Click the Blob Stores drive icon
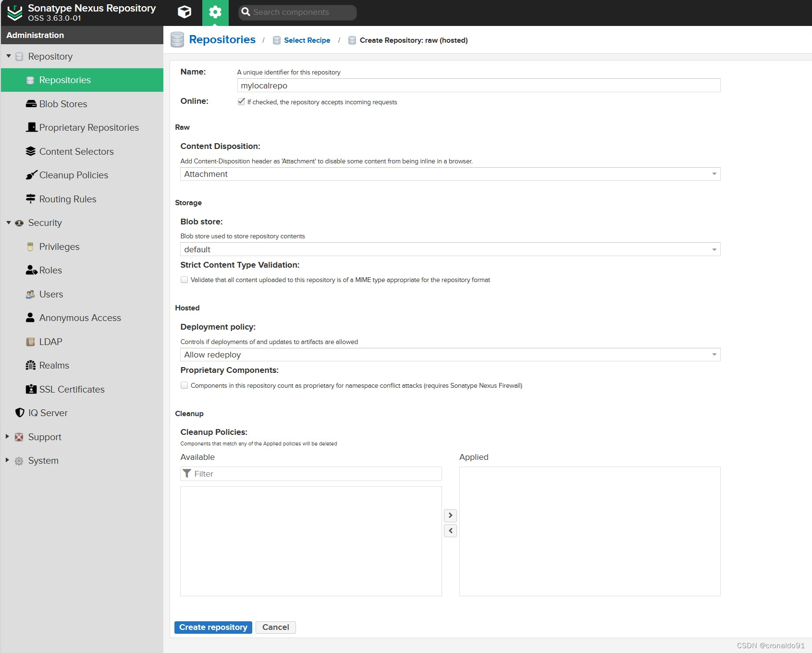 click(x=31, y=104)
